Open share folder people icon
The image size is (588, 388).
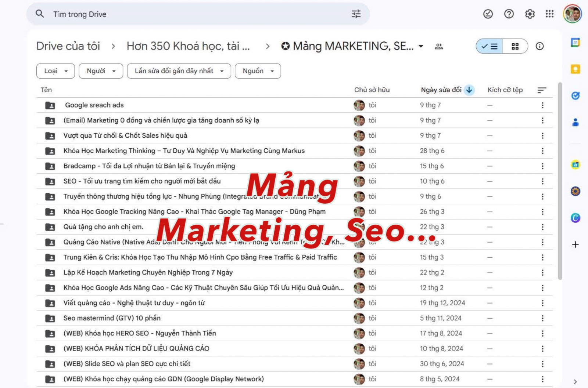point(439,46)
